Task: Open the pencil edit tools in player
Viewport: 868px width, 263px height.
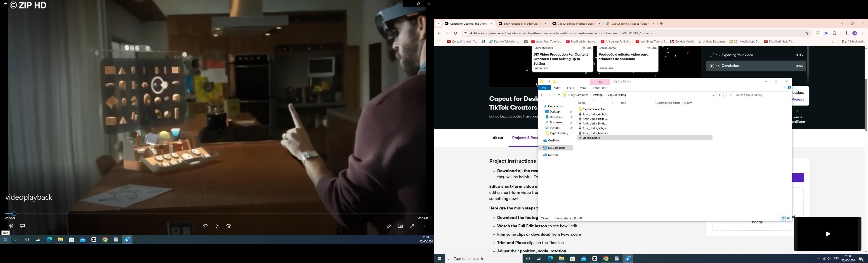Action: pyautogui.click(x=389, y=226)
